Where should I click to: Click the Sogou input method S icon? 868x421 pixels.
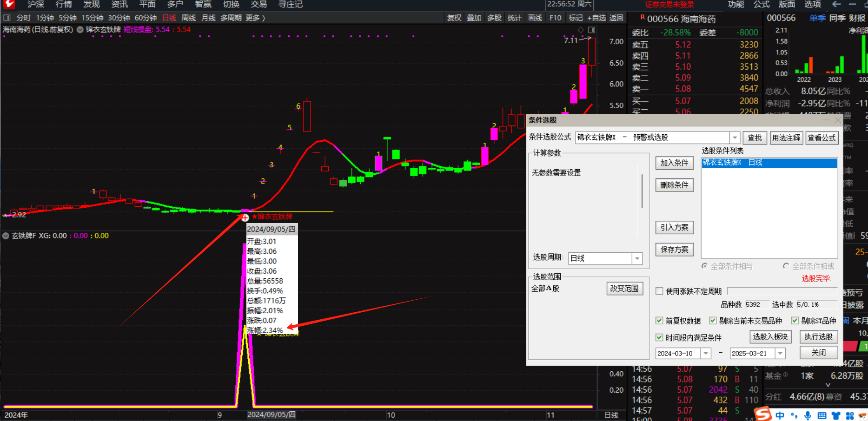762,414
